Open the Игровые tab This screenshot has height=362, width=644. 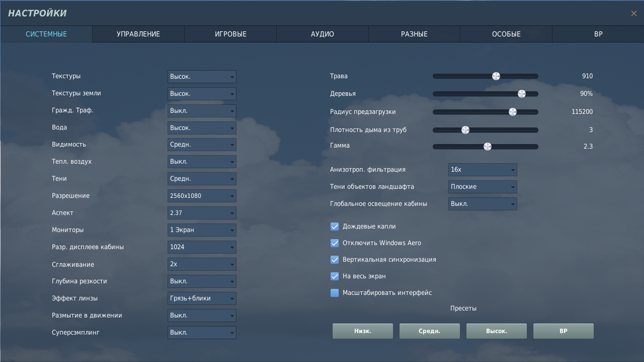pos(230,34)
